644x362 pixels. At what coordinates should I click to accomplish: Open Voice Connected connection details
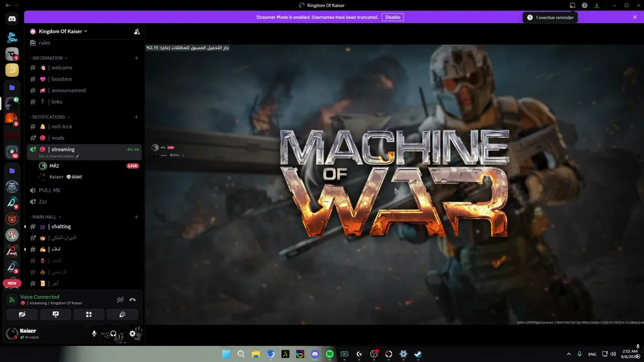point(40,297)
